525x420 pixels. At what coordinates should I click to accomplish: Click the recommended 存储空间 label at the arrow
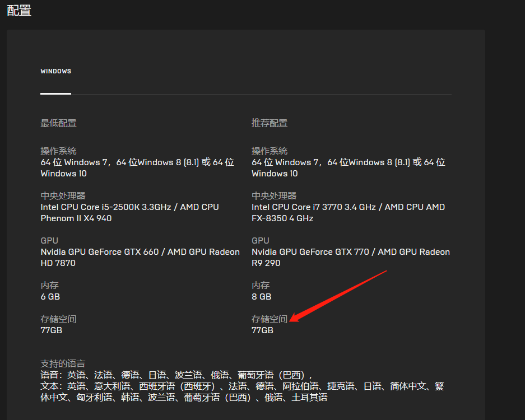click(270, 319)
